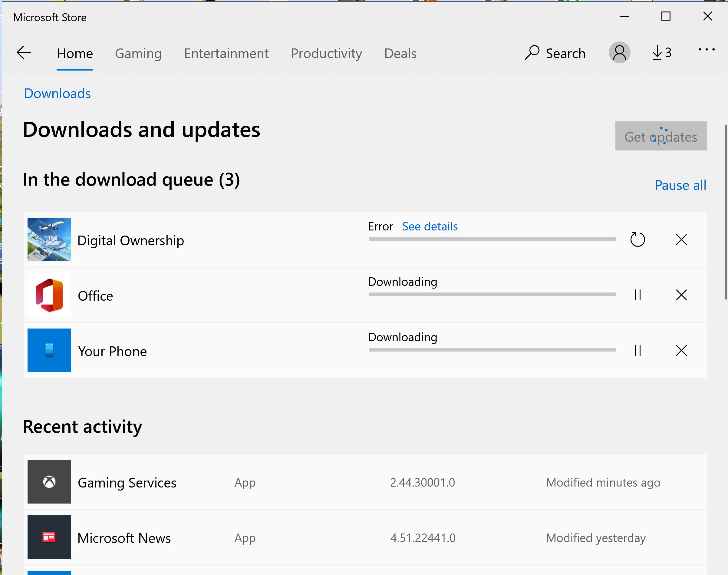Click version 2.44.30001.0 text
Viewport: 728px width, 575px height.
(422, 482)
